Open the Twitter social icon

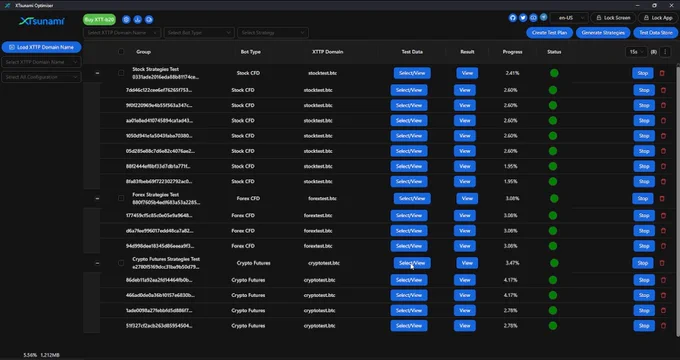[523, 18]
